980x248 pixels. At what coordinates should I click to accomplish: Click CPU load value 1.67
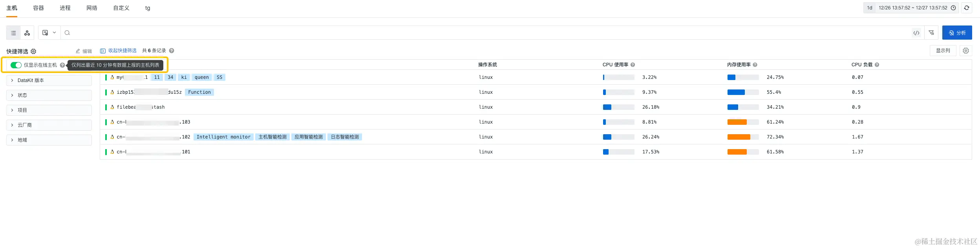(x=857, y=137)
